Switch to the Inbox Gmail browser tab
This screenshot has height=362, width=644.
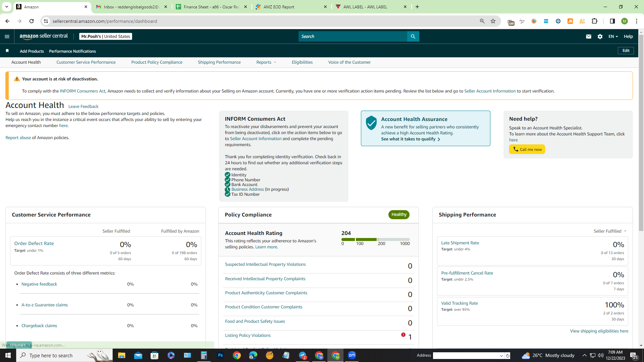[132, 7]
